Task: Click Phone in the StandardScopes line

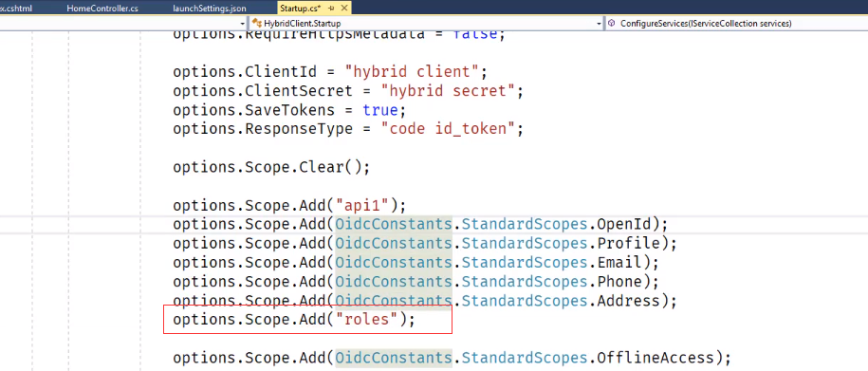Action: pyautogui.click(x=619, y=281)
